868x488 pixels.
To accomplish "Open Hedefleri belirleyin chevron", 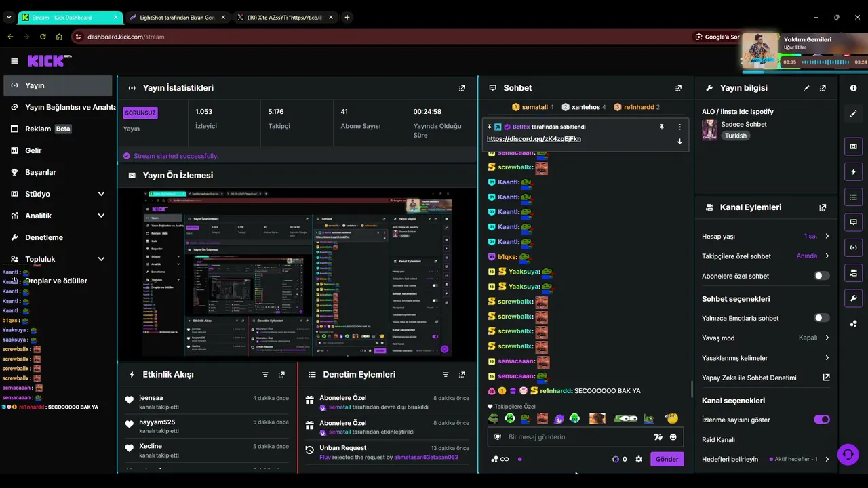I will (x=827, y=459).
